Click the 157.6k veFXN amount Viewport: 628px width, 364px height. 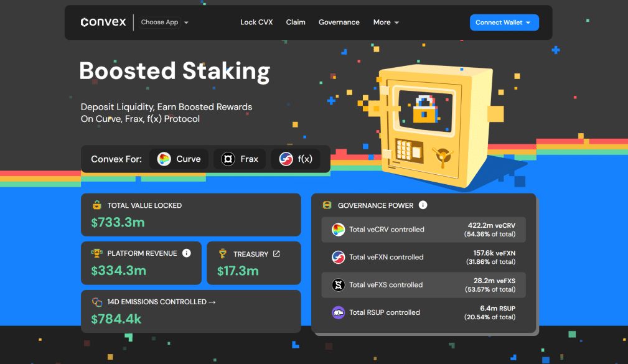click(x=494, y=253)
